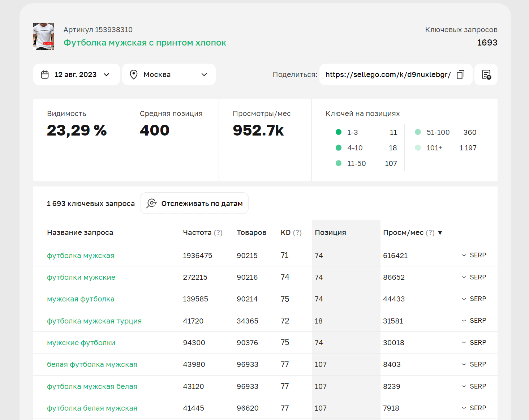Screen dimensions: 529x420
Task: Click the product t-shirt thumbnail
Action: (44, 36)
